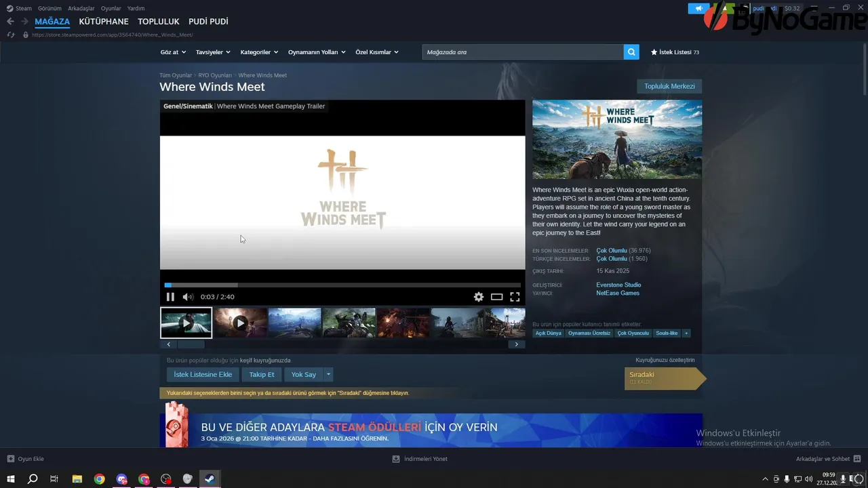
Task: Select the first trailer thumbnail
Action: tap(186, 323)
